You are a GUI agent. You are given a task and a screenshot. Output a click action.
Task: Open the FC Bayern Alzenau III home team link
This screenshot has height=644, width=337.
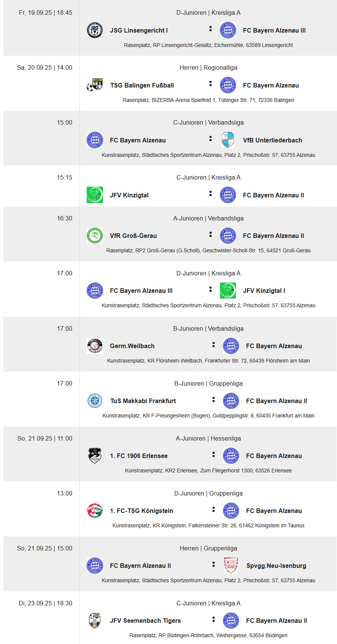pos(141,291)
